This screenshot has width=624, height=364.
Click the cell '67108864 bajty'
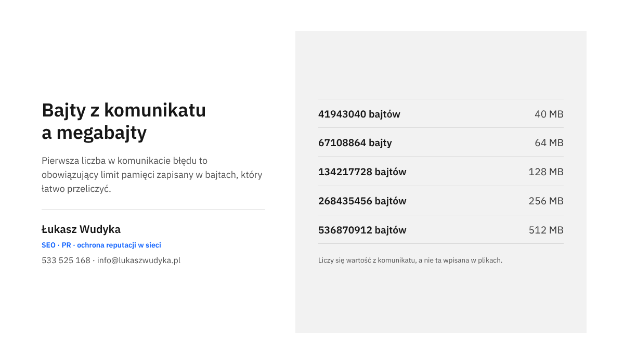click(355, 142)
